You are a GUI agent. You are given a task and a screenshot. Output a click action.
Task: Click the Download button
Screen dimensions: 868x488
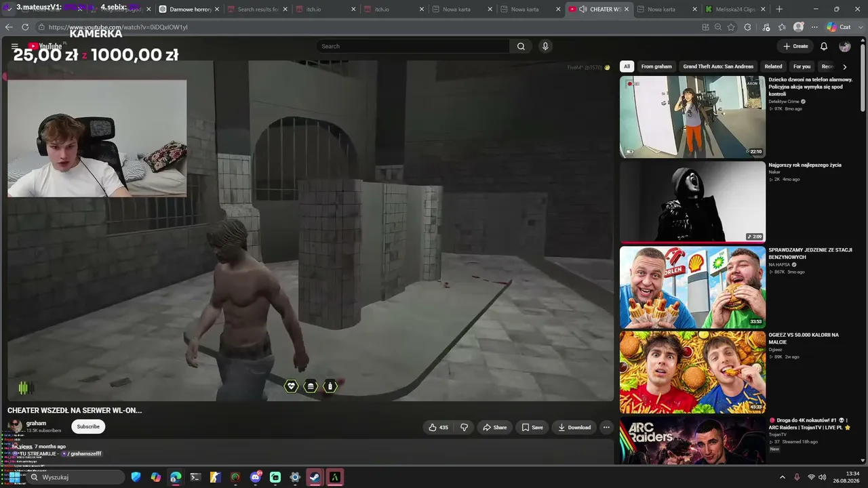click(574, 427)
